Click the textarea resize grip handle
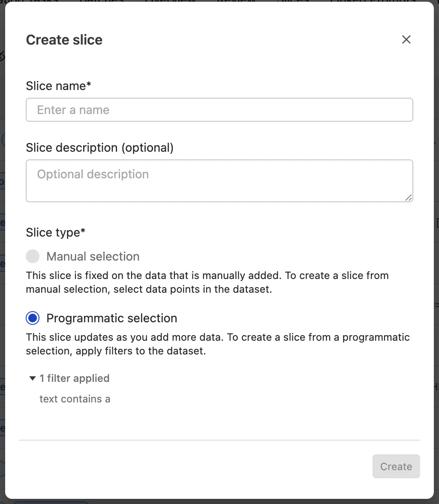 (x=409, y=198)
